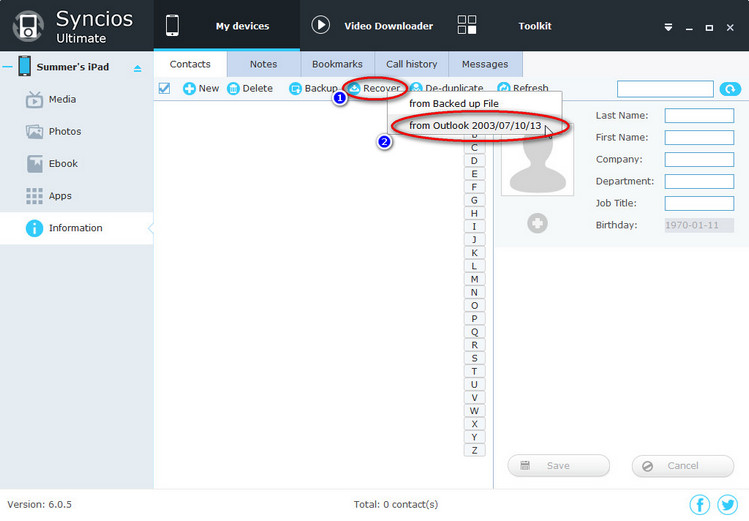This screenshot has width=749, height=521.
Task: Switch to the Bookmarks tab
Action: (337, 64)
